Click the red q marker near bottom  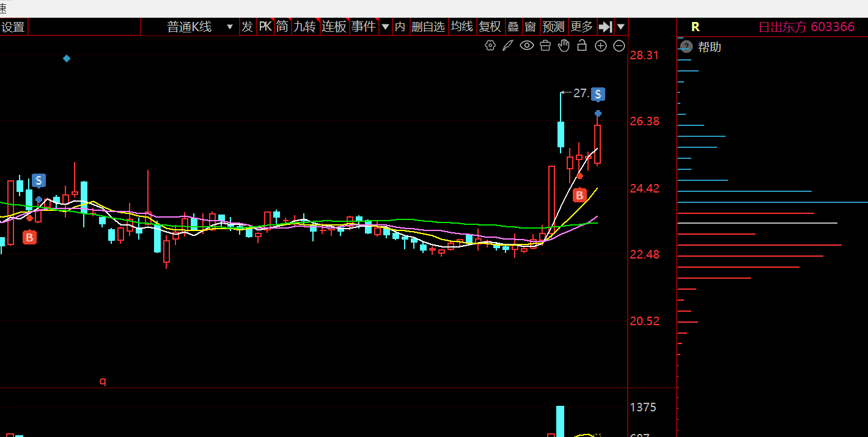coord(103,381)
